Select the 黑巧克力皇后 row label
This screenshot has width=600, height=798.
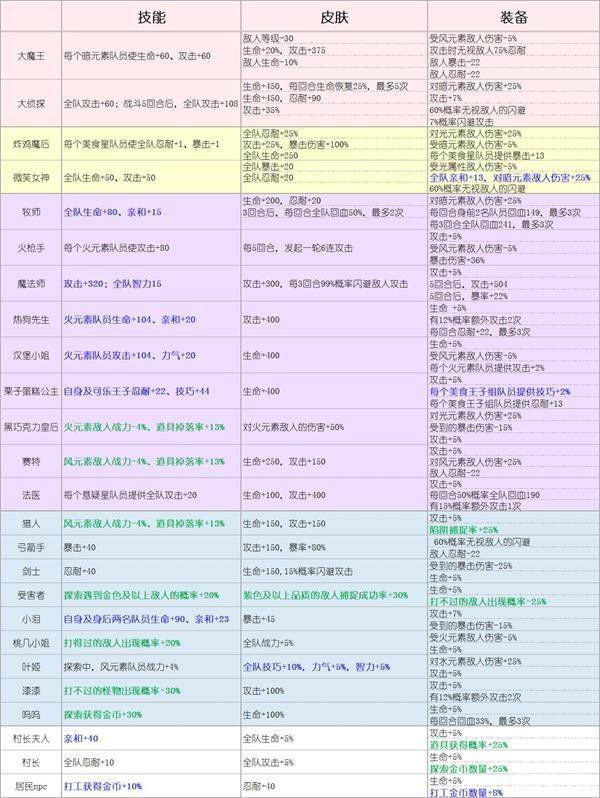(30, 426)
